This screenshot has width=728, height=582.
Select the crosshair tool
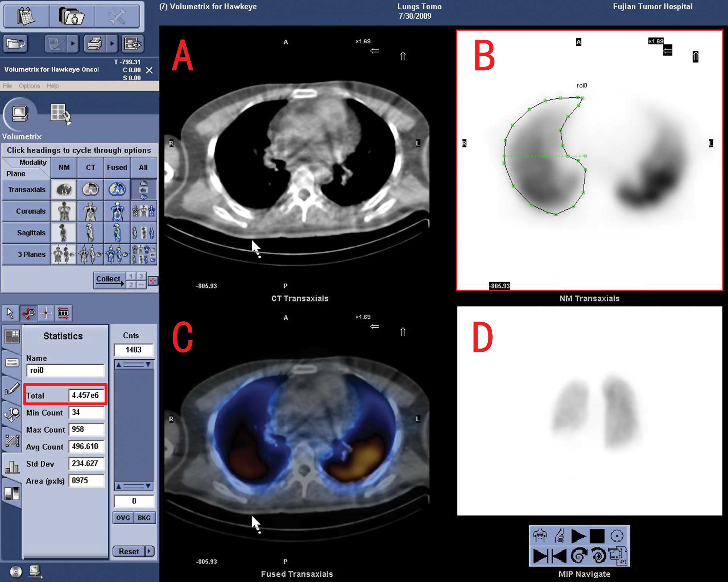pos(46,313)
